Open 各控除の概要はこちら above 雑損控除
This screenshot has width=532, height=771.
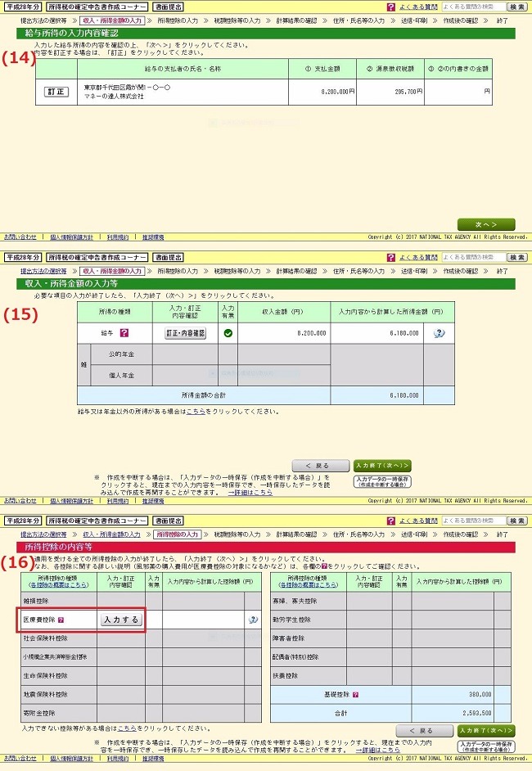tap(59, 585)
